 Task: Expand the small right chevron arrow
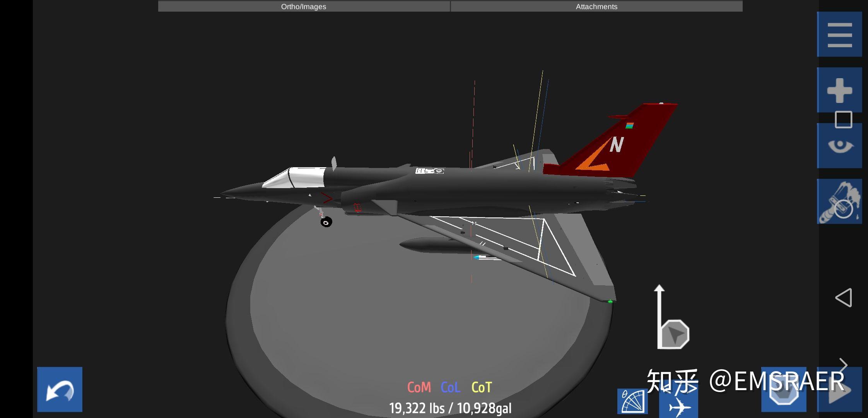point(844,365)
